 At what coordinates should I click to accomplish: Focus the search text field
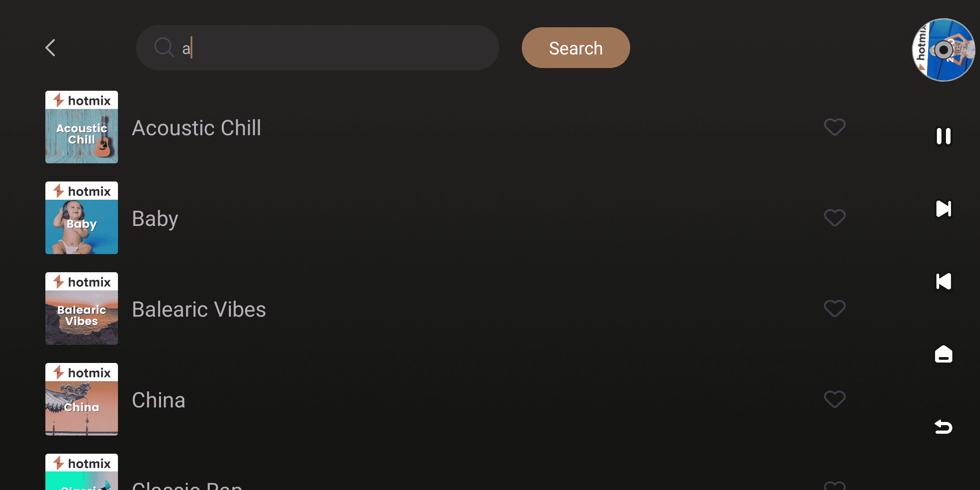336,48
